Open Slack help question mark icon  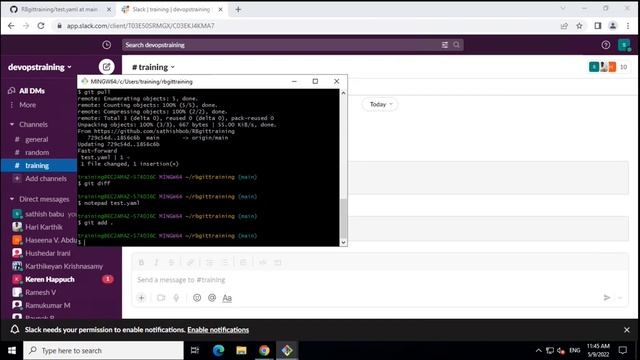[x=606, y=45]
